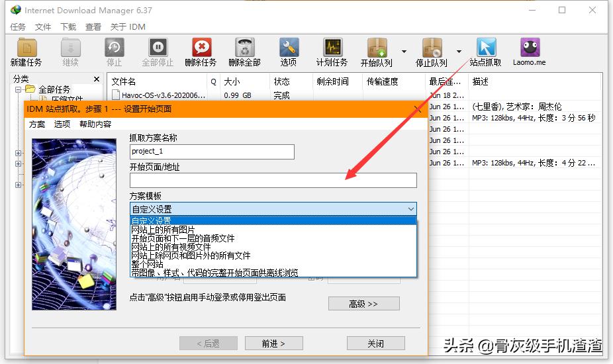The height and width of the screenshot is (364, 613).
Task: Open the 查看 menu
Action: [x=93, y=26]
